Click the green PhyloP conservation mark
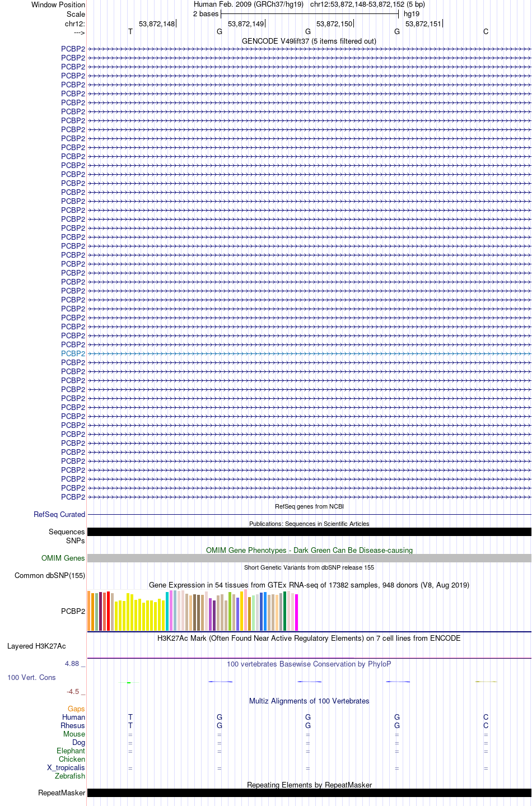Image resolution: width=532 pixels, height=806 pixels. (x=129, y=682)
